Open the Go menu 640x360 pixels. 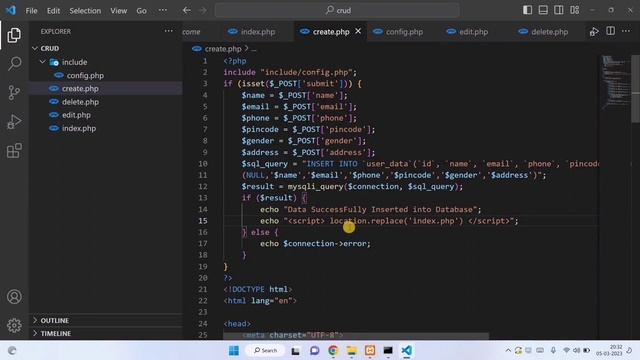click(141, 11)
